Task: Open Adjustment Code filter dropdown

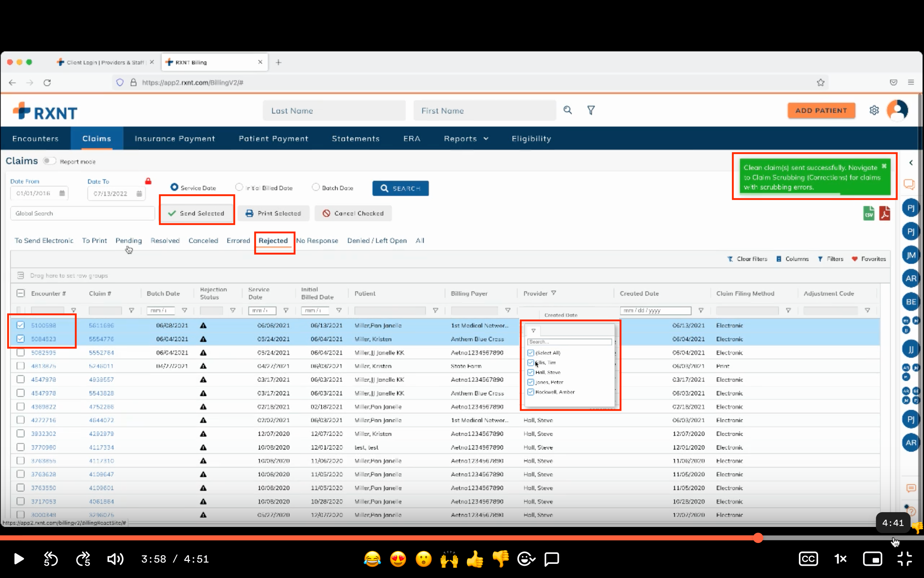Action: 868,311
